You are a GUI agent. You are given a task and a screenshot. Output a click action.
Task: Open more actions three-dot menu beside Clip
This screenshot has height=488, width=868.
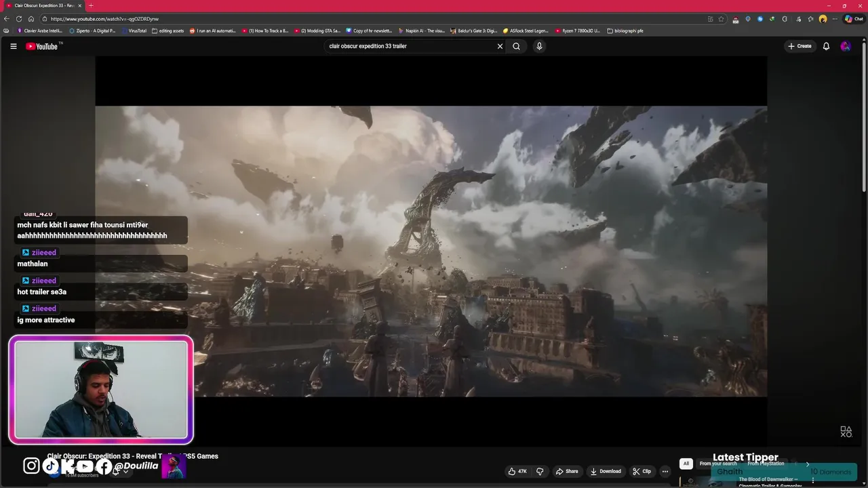click(x=665, y=471)
